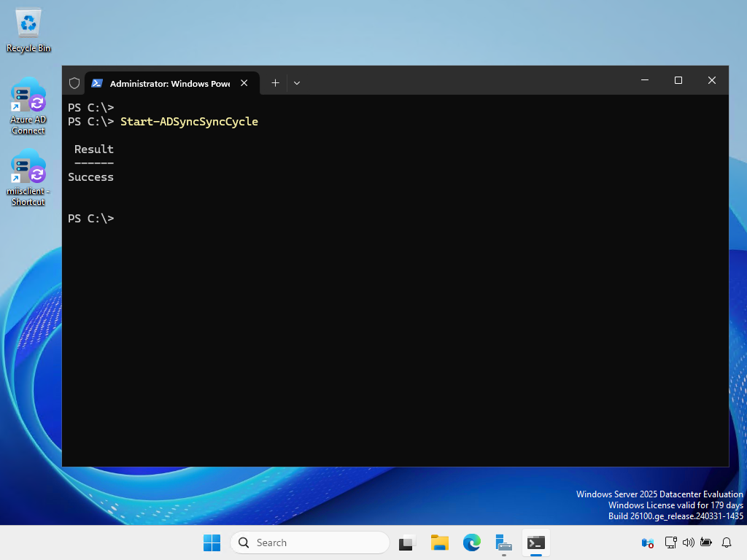Open Task View from the taskbar
Screen dimensions: 747x560
[407, 542]
